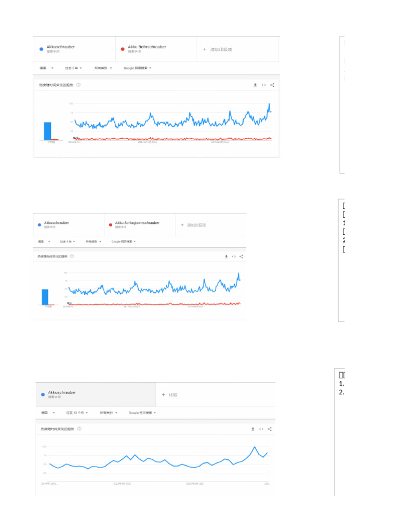The image size is (399, 532).
Task: Share the 12-month Akkuschrauber trend chart
Action: point(270,429)
